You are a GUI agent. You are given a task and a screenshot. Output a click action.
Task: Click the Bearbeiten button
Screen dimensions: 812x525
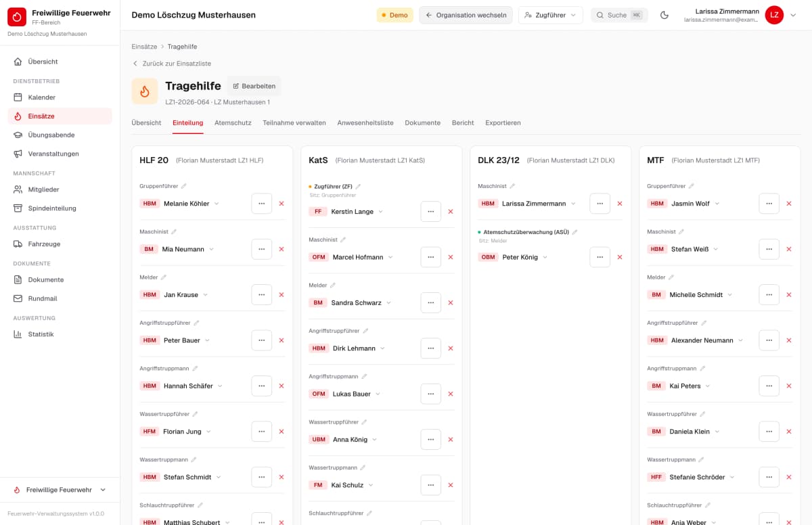[254, 86]
